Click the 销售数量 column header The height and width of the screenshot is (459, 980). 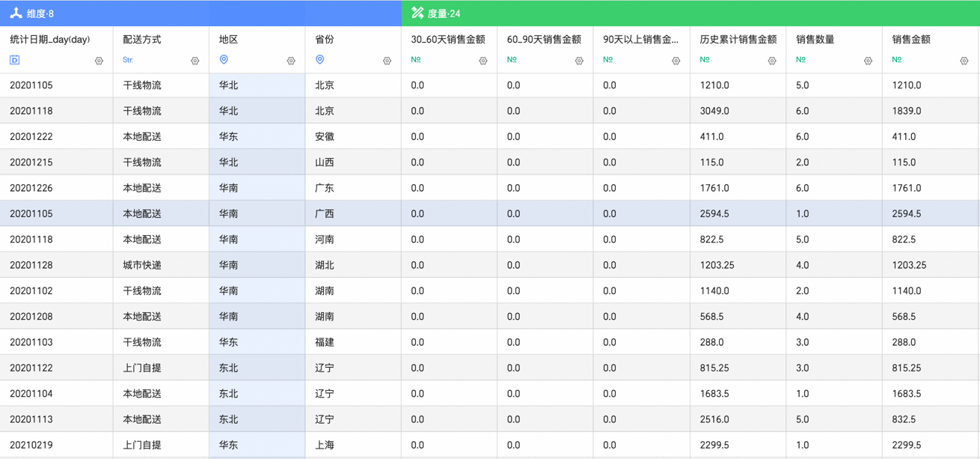pos(834,50)
